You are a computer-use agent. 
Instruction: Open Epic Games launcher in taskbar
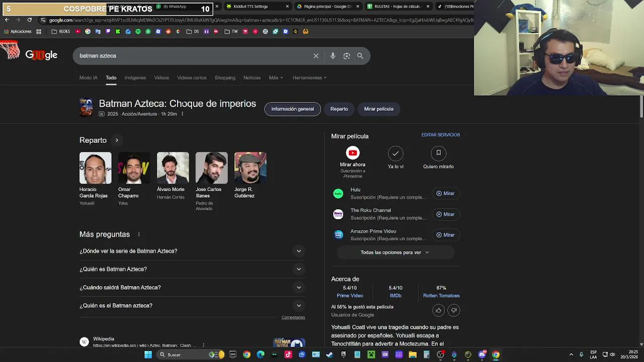click(344, 354)
